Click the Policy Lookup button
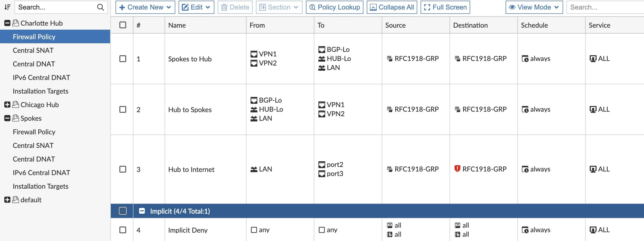Viewport: 644px width, 241px height. pos(335,7)
